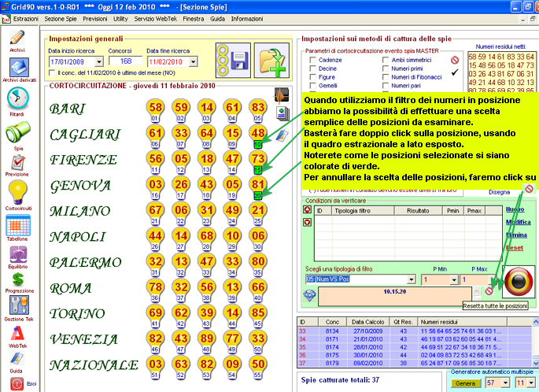Open the Estrazioni menu

[26, 19]
